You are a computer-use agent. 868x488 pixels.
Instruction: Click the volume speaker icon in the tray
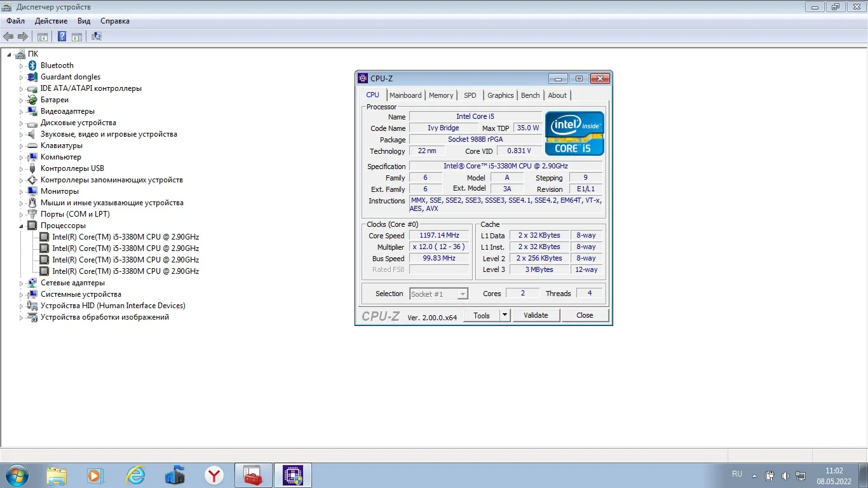coord(785,475)
